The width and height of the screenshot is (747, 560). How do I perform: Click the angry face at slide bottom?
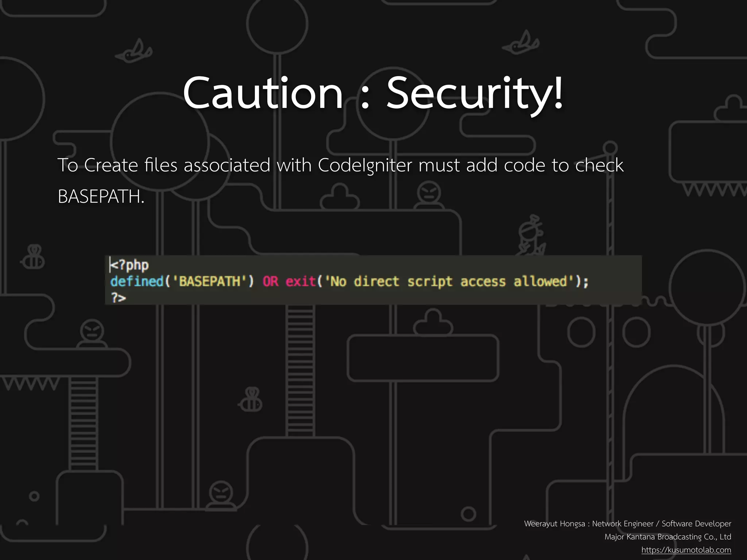pos(221,493)
